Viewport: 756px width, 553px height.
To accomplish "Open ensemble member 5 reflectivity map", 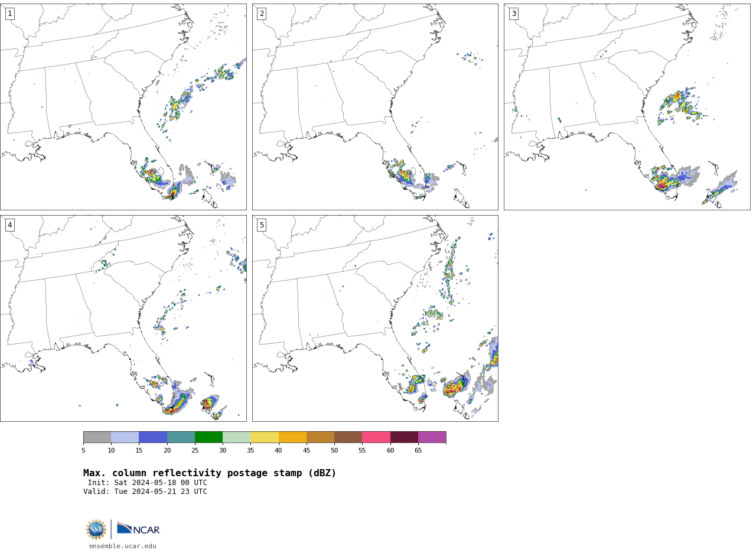I will [x=375, y=318].
